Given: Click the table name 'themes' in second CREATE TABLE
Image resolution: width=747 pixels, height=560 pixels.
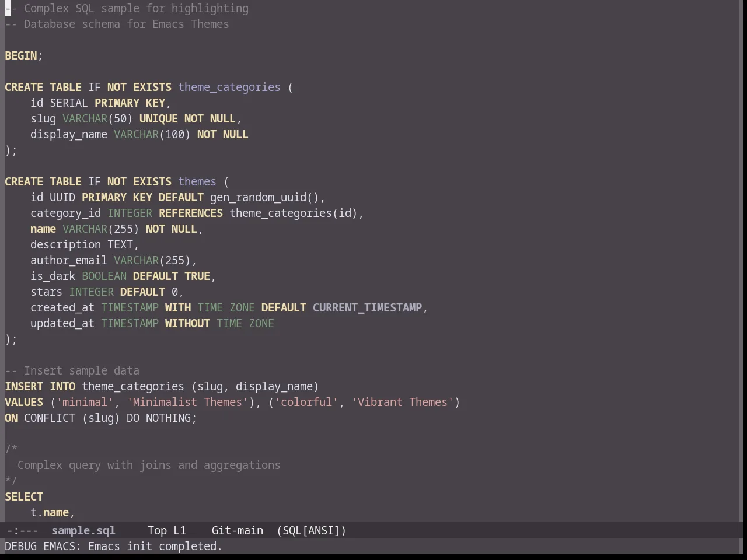Looking at the screenshot, I should tap(197, 181).
